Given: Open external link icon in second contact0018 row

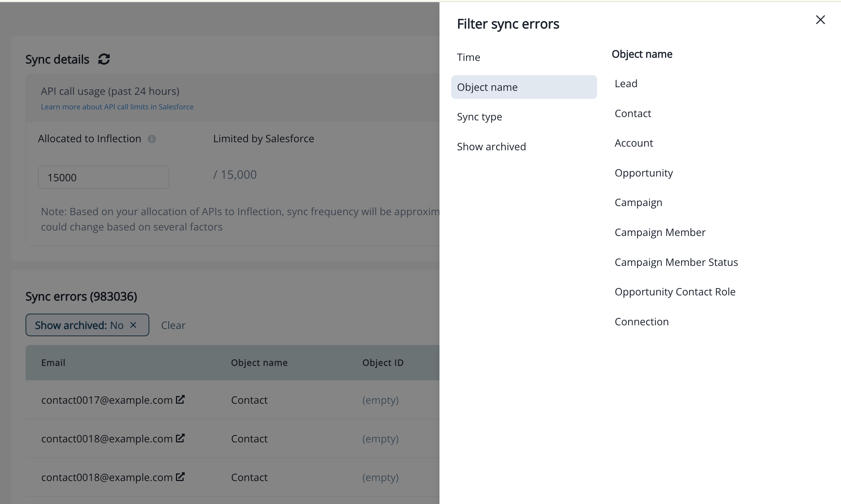Looking at the screenshot, I should (x=180, y=438).
